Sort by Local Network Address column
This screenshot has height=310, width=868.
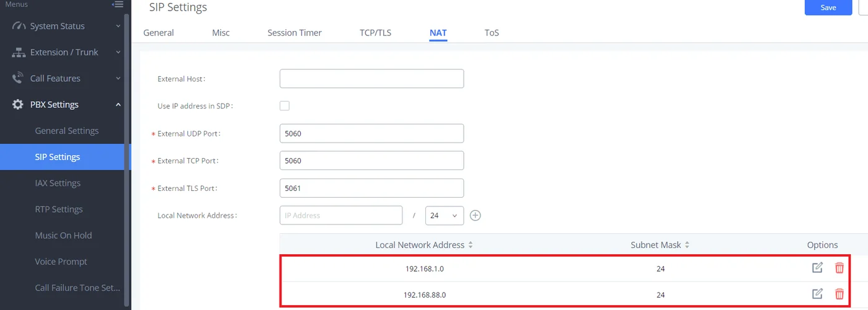click(x=471, y=245)
